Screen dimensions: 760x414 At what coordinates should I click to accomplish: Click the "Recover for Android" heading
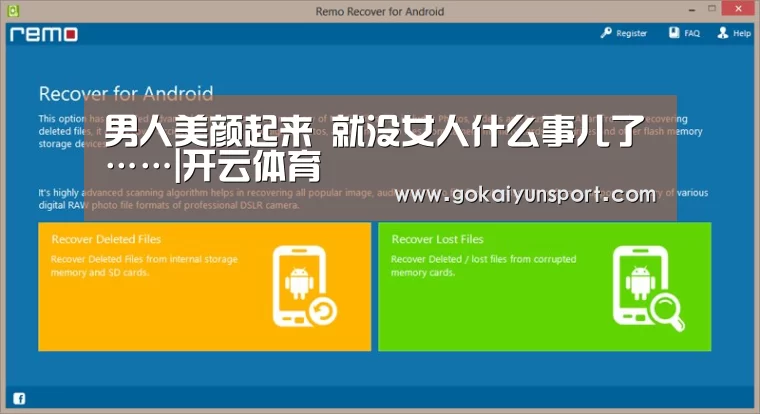point(126,94)
